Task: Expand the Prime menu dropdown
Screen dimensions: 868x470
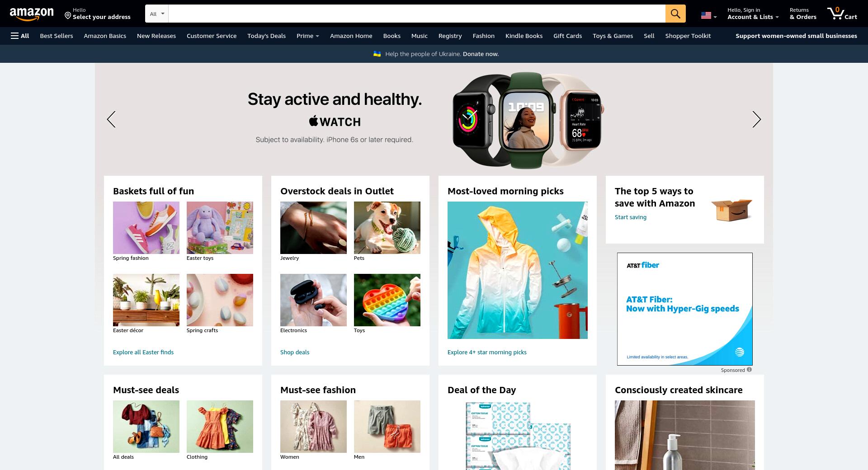Action: click(x=308, y=36)
